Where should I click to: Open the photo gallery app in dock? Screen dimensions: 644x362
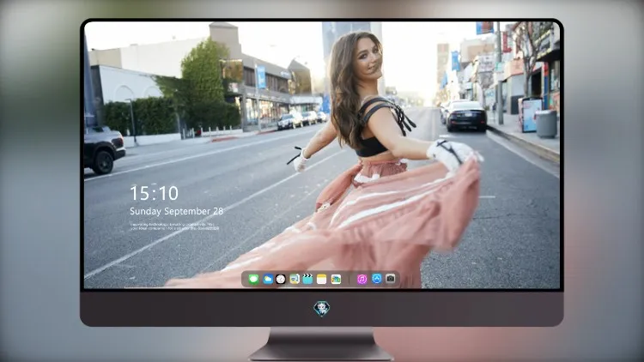click(336, 280)
